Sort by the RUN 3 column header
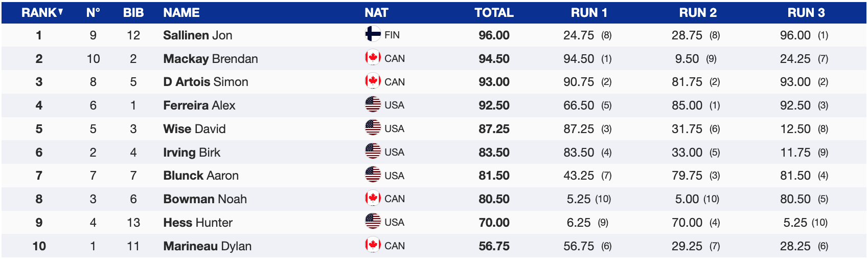 tap(806, 13)
